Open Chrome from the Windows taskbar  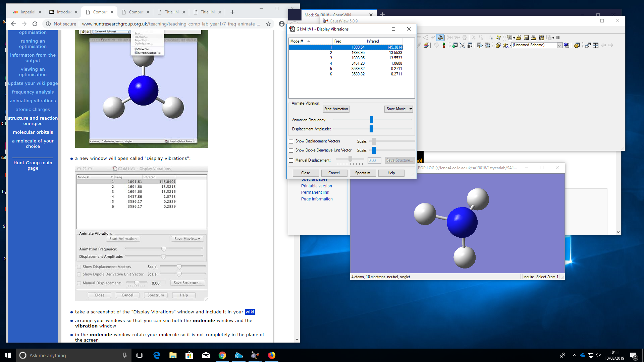(x=222, y=355)
